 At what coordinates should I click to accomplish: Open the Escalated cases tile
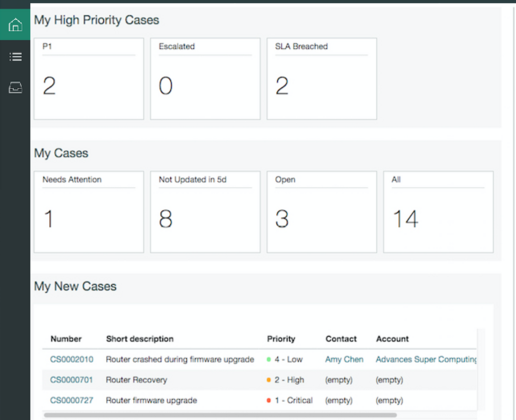click(205, 79)
